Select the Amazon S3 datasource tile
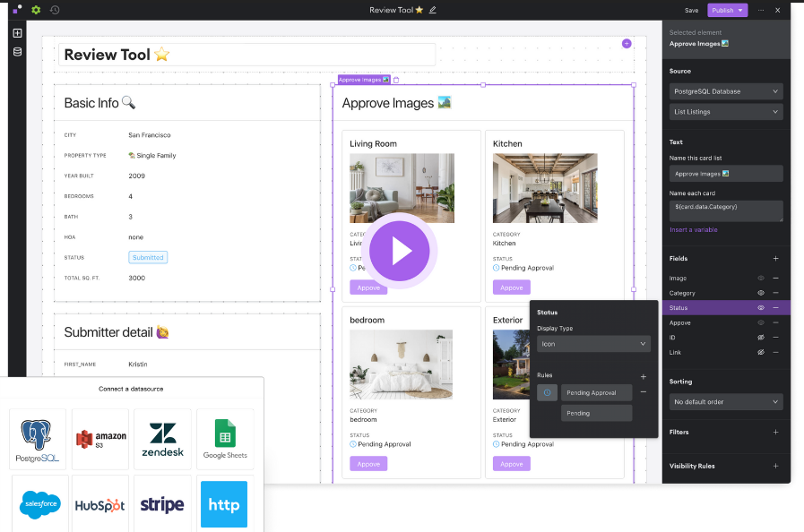 100,439
